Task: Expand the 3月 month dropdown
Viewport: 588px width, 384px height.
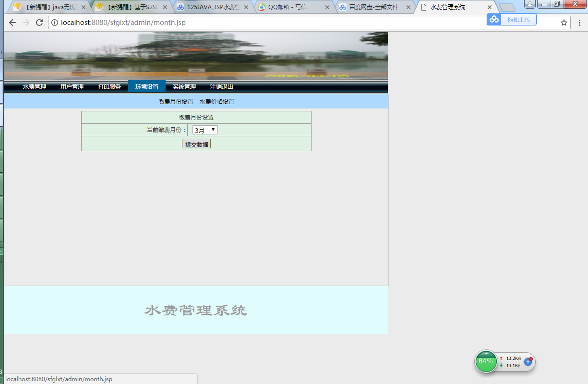Action: [205, 130]
